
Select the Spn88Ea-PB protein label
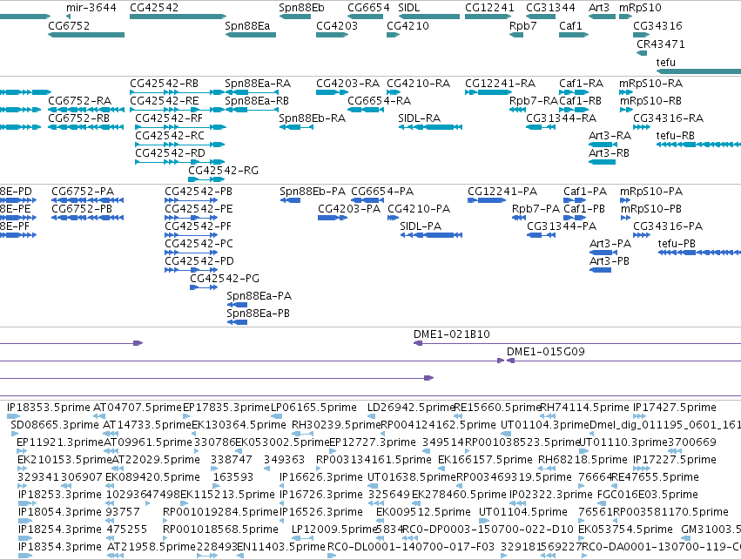258,314
